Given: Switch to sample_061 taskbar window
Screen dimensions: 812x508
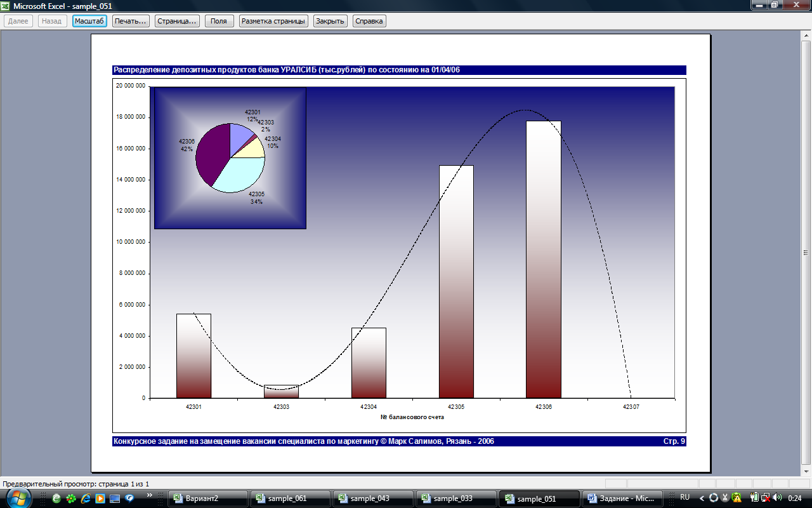Looking at the screenshot, I should (x=291, y=498).
